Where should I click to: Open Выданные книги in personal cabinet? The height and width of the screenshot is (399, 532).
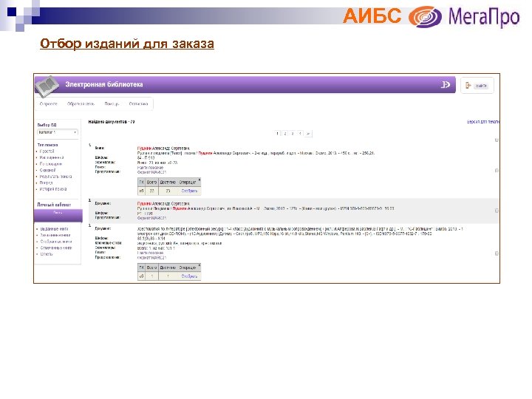[x=54, y=229]
